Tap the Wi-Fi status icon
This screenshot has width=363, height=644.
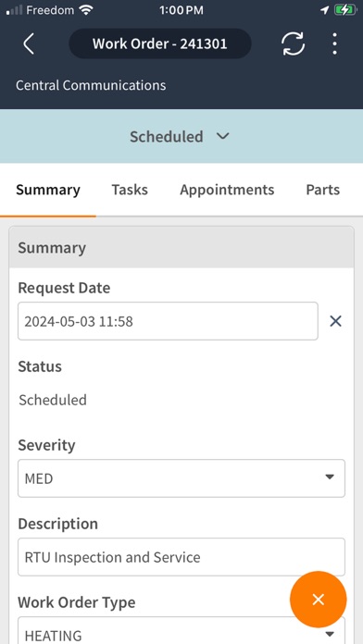pos(86,10)
